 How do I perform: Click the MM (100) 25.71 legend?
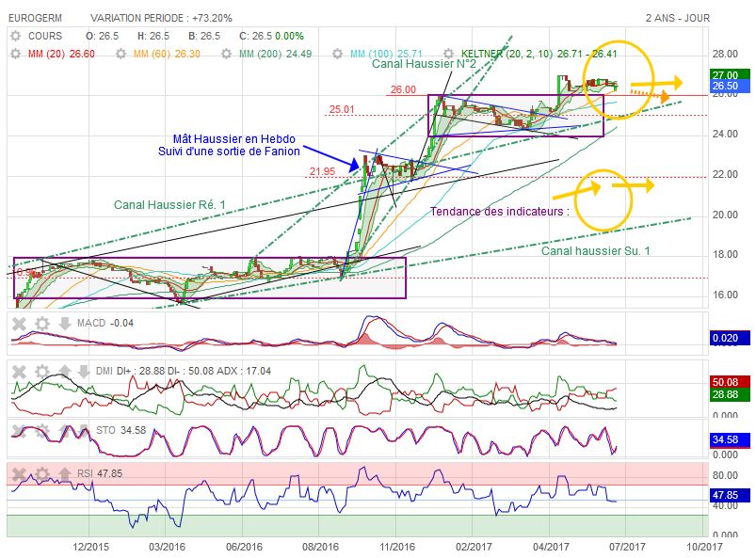pyautogui.click(x=386, y=54)
